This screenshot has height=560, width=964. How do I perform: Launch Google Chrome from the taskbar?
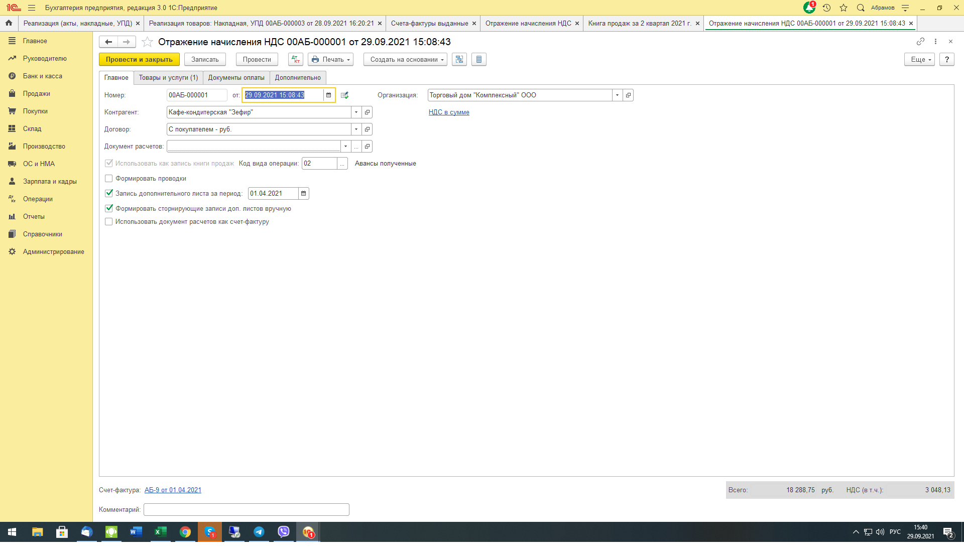pos(185,532)
